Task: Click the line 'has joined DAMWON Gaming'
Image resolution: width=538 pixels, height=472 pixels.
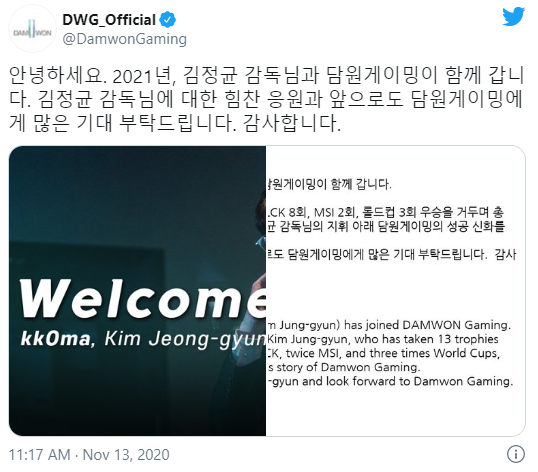Action: pos(389,325)
